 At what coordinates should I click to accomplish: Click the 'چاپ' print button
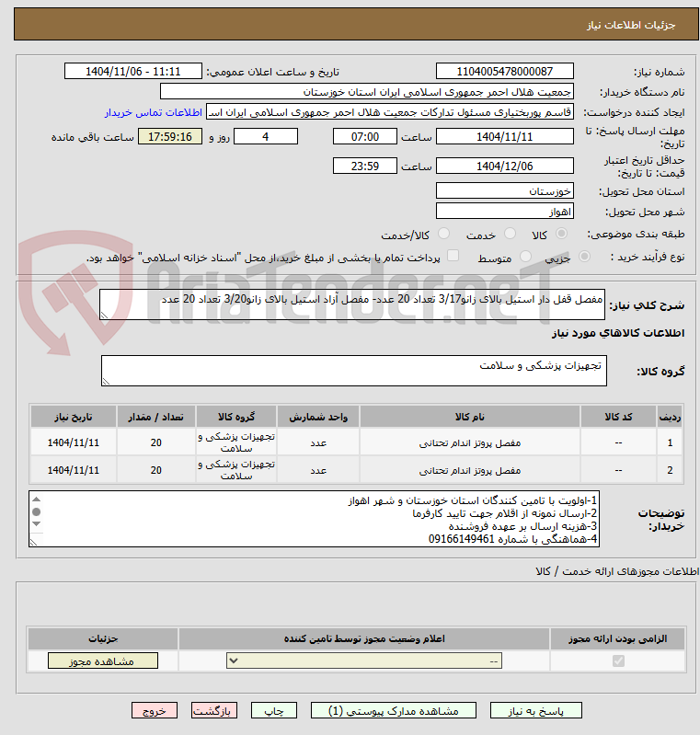[x=274, y=711]
